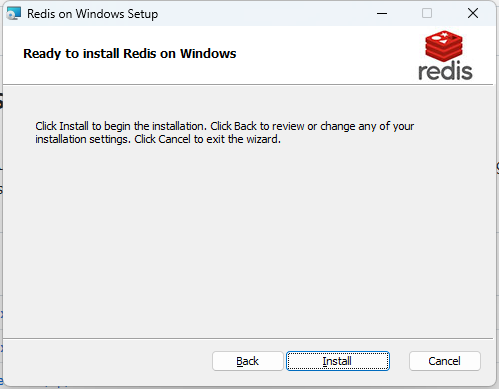
Task: Click the red Redis cube logo
Action: tap(444, 46)
